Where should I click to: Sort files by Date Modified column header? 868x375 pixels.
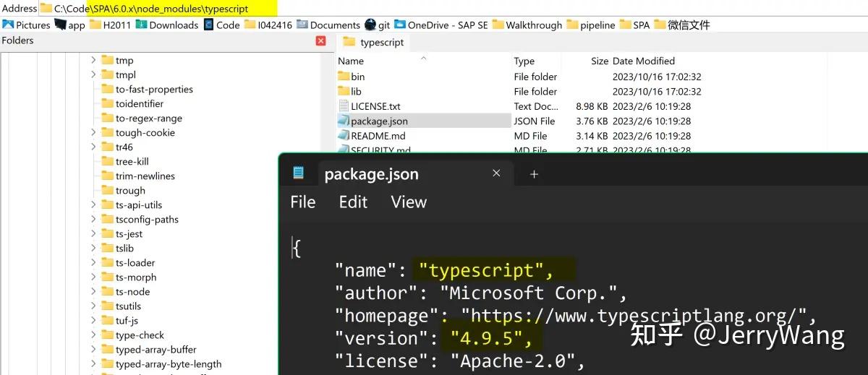click(x=644, y=61)
